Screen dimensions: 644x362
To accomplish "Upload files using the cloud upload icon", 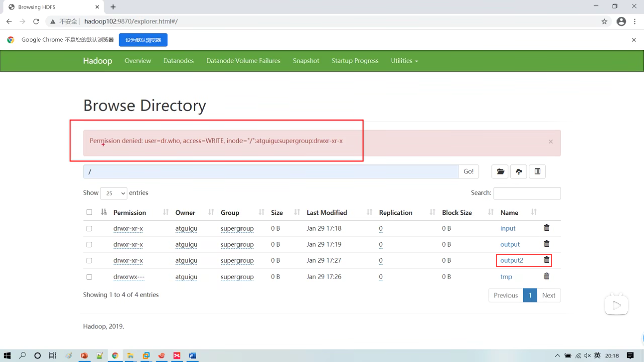I will point(519,172).
